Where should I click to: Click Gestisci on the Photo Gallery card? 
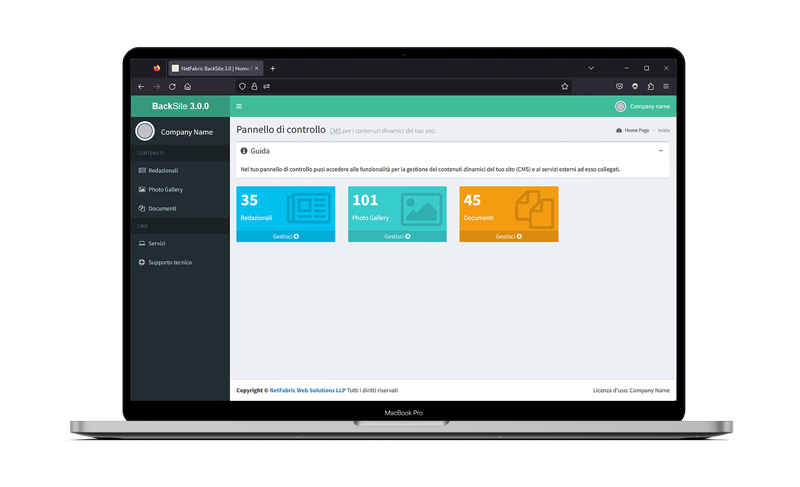coord(397,237)
